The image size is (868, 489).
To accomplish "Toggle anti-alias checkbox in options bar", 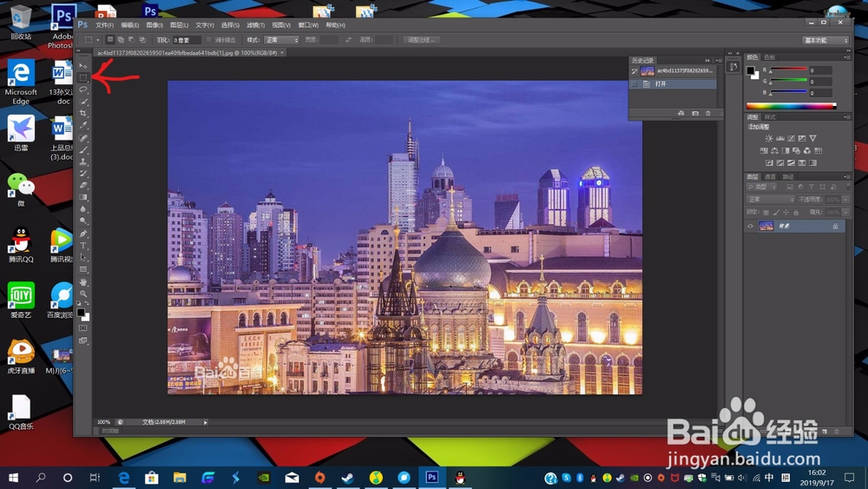I will (x=208, y=40).
